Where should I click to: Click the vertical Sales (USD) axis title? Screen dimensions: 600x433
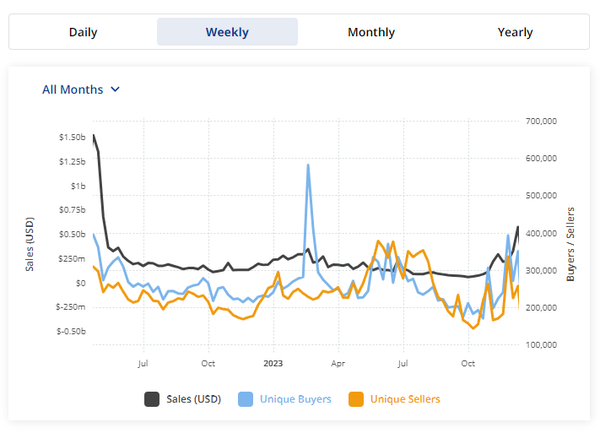30,246
